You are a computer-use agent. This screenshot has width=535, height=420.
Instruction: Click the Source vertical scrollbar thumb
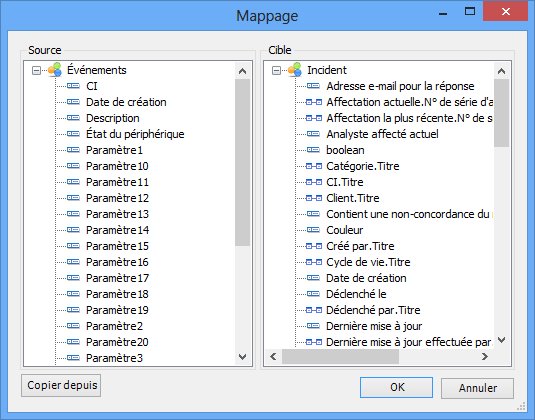243,162
